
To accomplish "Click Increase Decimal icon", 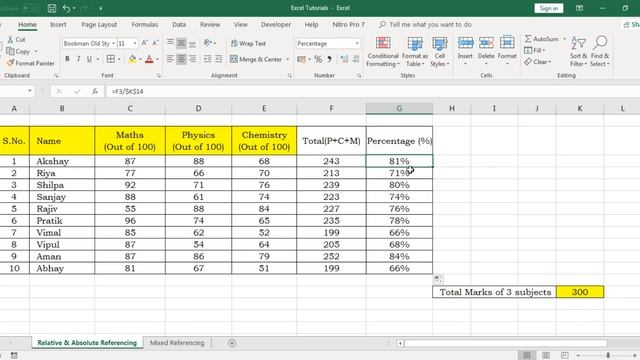I will click(x=344, y=59).
